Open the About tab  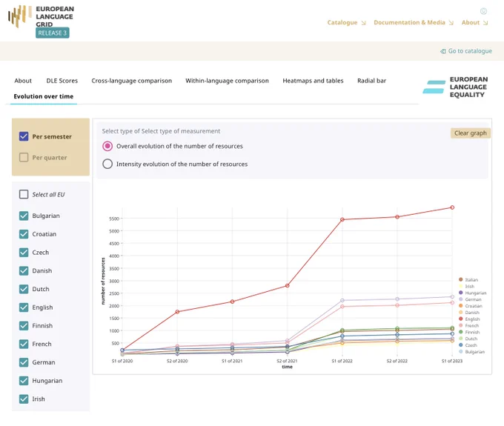[23, 81]
